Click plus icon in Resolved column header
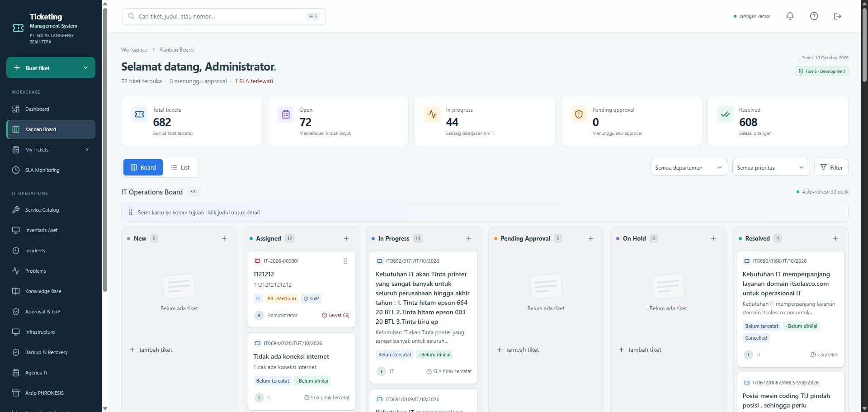Viewport: 868px width, 412px height. pyautogui.click(x=835, y=238)
